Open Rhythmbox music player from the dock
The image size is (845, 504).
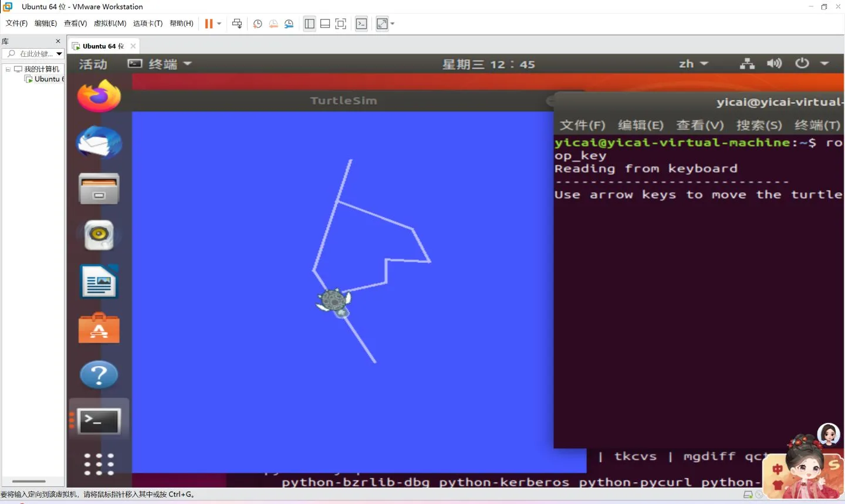tap(99, 235)
